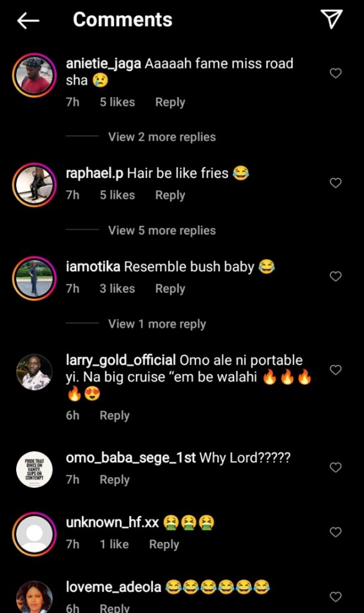Open the larry_gold_official username link

120,360
